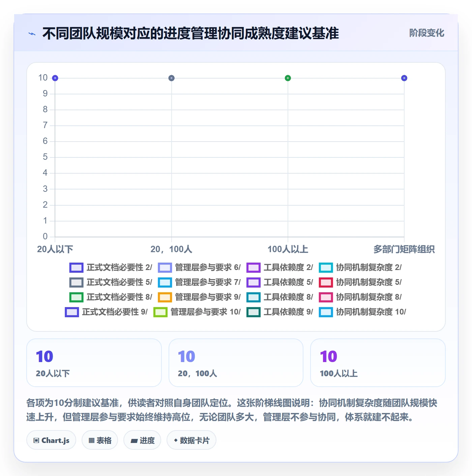472x476 pixels.
Task: Click the lightning icon beside the title
Action: (32, 34)
